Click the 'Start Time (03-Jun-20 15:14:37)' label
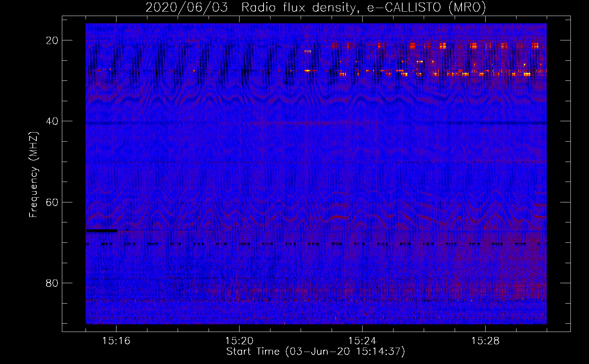Image resolution: width=589 pixels, height=364 pixels. (x=316, y=352)
